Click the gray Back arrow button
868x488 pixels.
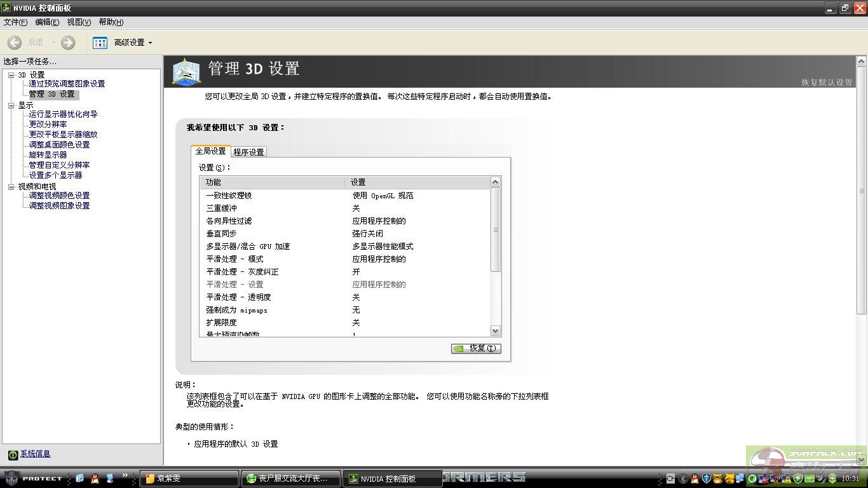click(x=15, y=43)
